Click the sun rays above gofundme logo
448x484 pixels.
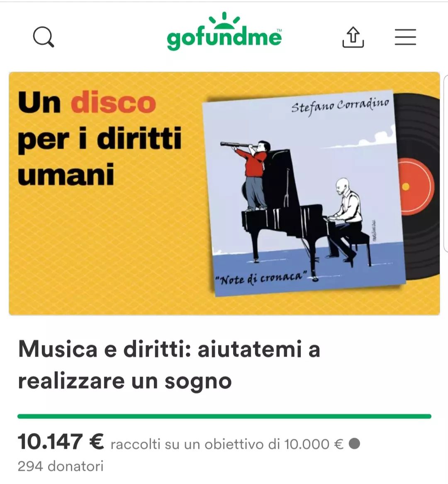point(224,19)
